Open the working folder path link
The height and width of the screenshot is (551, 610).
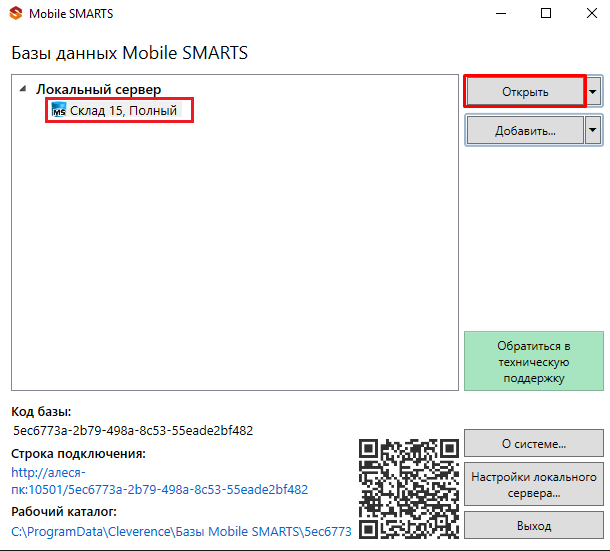tap(181, 532)
